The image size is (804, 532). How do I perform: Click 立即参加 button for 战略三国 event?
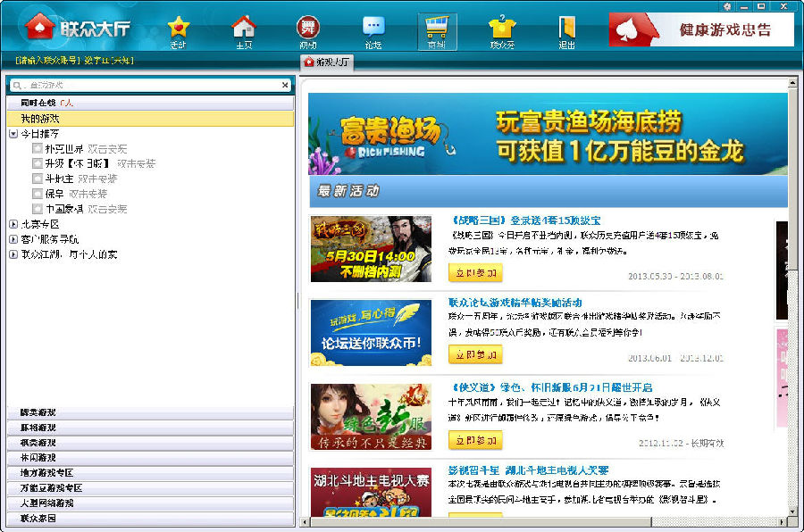point(476,272)
